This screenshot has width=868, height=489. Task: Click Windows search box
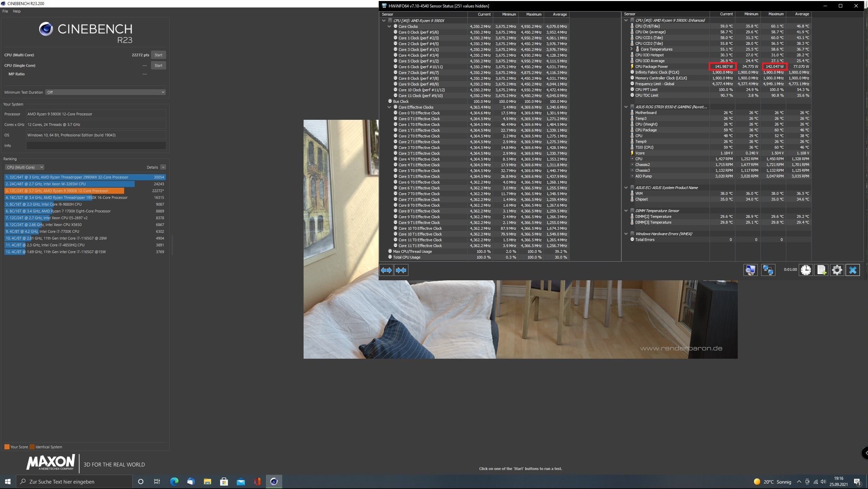[74, 482]
